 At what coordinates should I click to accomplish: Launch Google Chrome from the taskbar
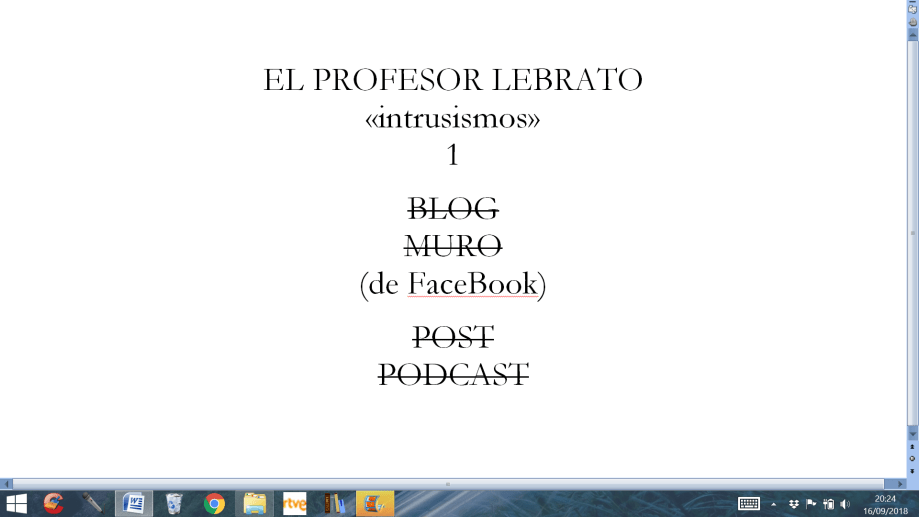pos(214,503)
